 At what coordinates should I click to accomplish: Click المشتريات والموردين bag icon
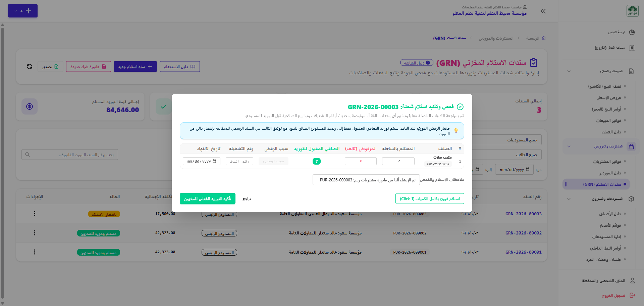pyautogui.click(x=631, y=146)
